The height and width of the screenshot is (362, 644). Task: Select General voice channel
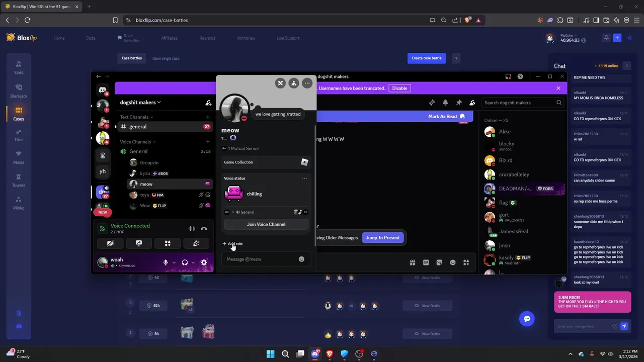click(x=165, y=151)
